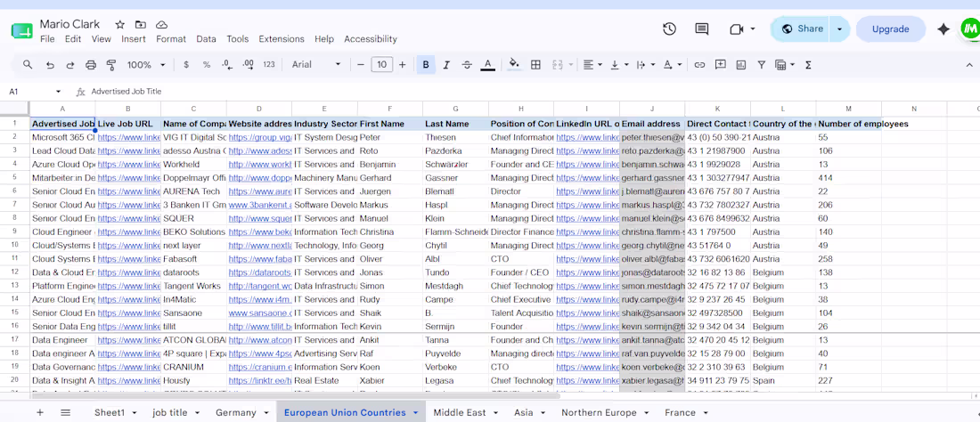Click the Insert comment icon
Screen dimensions: 980x422
point(721,64)
